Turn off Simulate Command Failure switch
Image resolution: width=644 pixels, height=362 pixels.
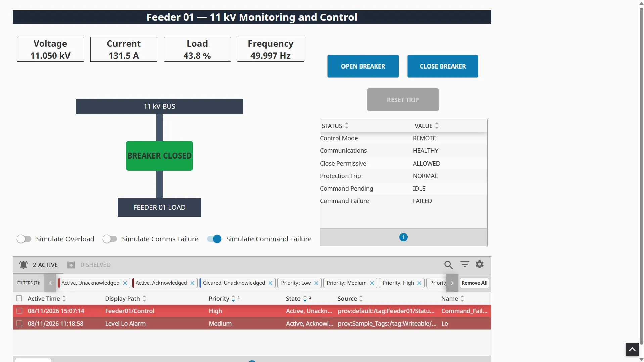coord(214,239)
